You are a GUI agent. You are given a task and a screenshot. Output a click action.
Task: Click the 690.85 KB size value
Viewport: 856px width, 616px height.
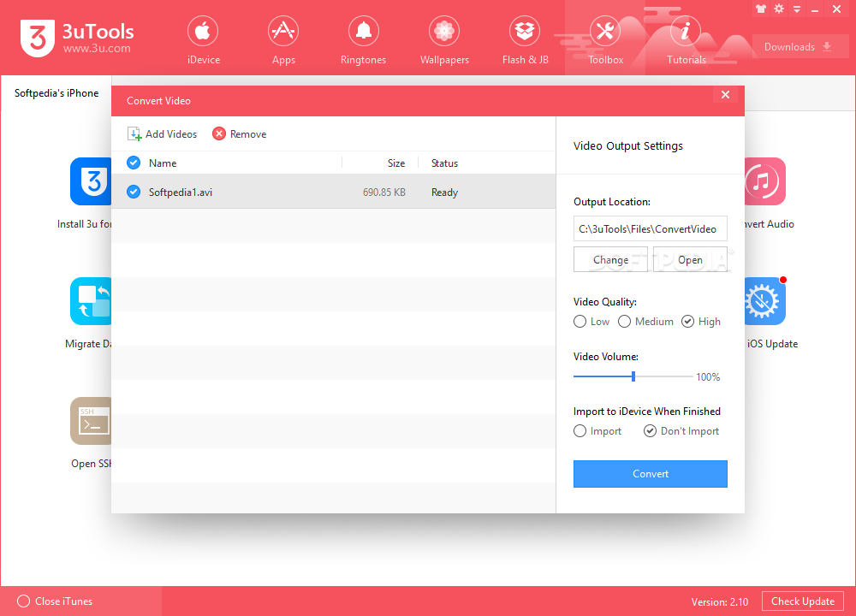(x=383, y=192)
